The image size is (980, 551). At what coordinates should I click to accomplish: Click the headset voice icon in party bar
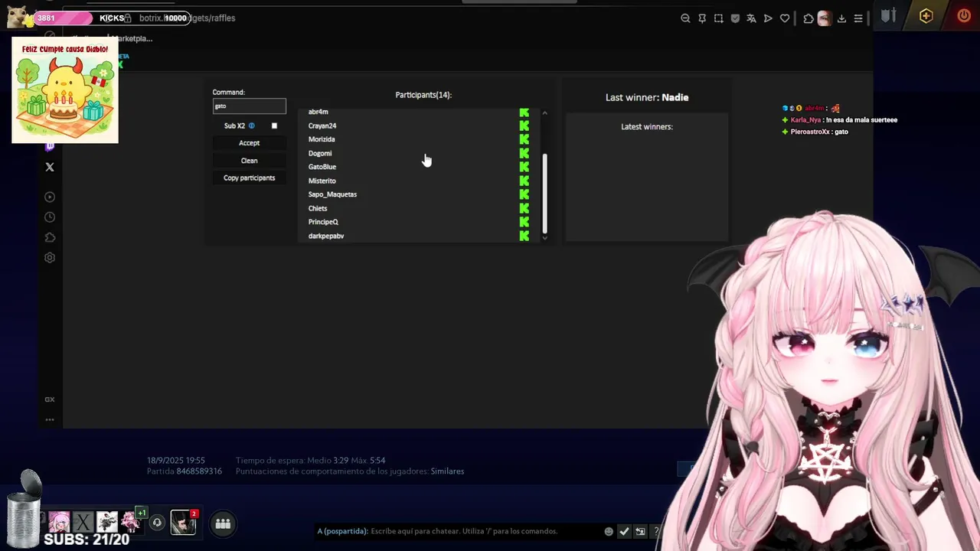pos(157,523)
